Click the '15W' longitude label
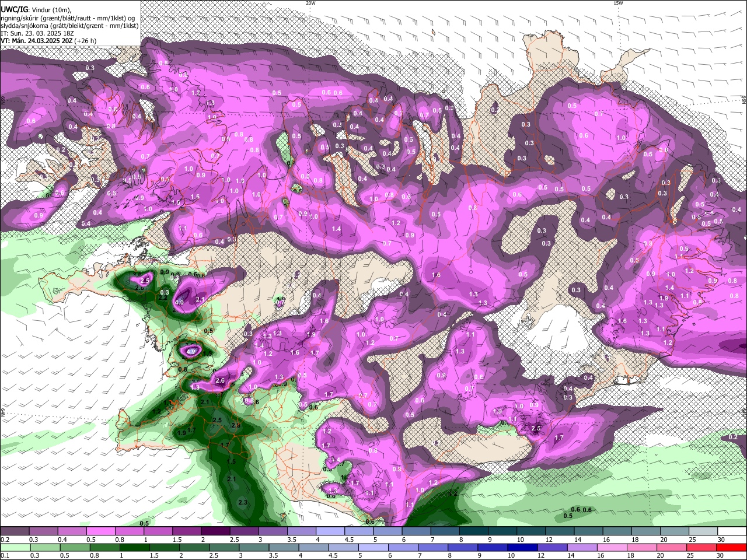 tap(618, 3)
